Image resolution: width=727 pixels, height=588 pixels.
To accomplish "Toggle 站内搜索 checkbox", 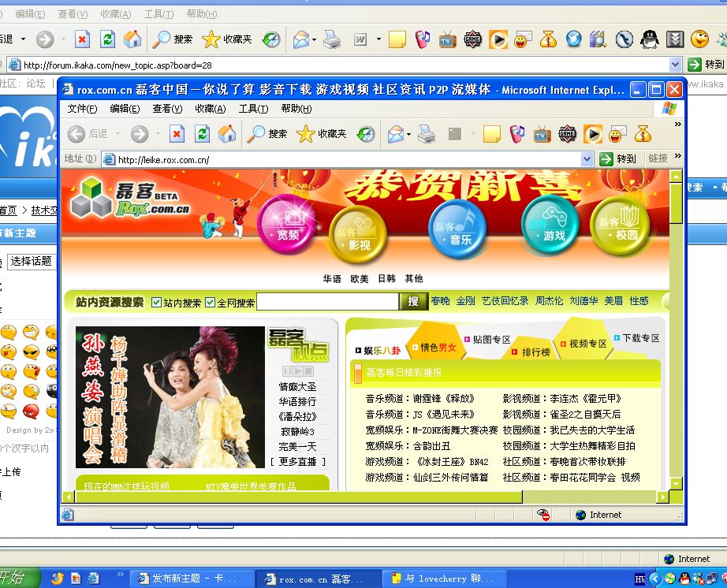I will pyautogui.click(x=157, y=303).
